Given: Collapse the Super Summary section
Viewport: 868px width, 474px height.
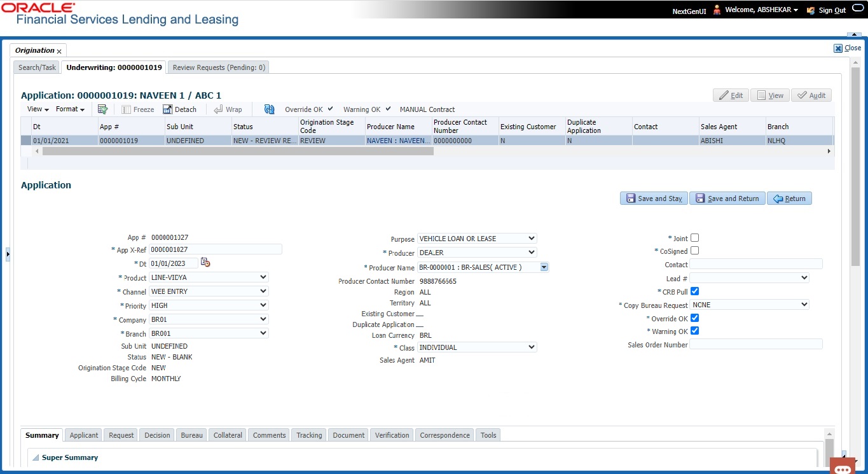Looking at the screenshot, I should 36,458.
